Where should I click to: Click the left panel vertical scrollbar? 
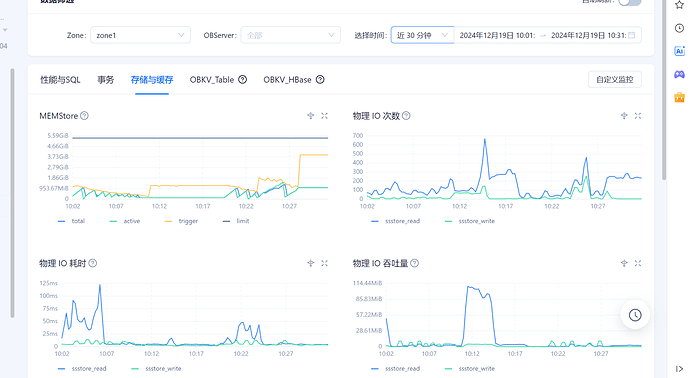click(x=12, y=193)
